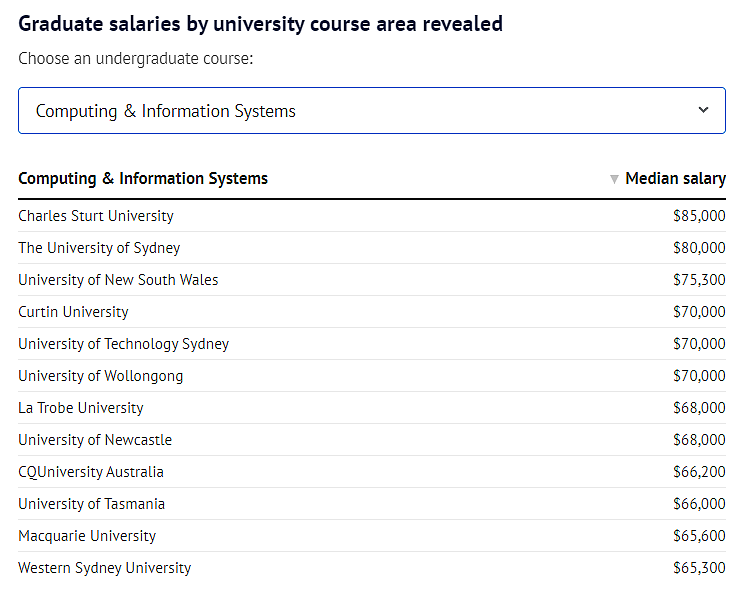Select University of Wollongong row
746x595 pixels.
(x=372, y=376)
